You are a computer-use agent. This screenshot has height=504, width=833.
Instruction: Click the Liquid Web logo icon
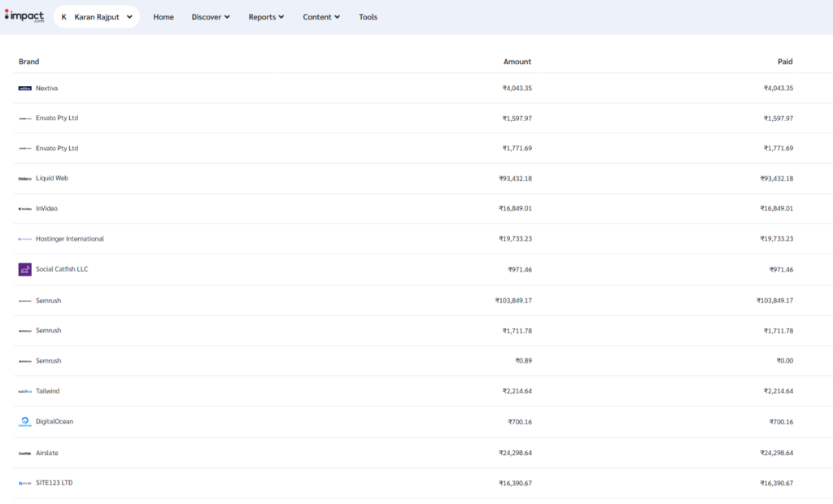pyautogui.click(x=25, y=179)
